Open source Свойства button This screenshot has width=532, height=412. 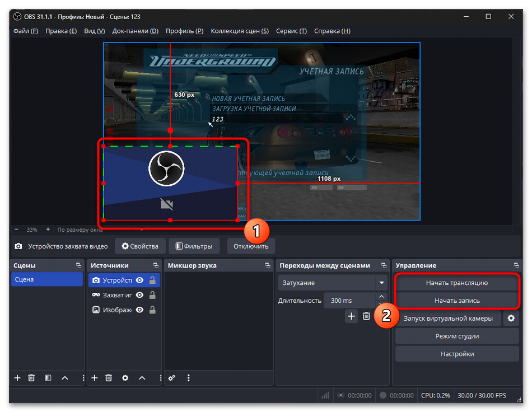point(140,246)
